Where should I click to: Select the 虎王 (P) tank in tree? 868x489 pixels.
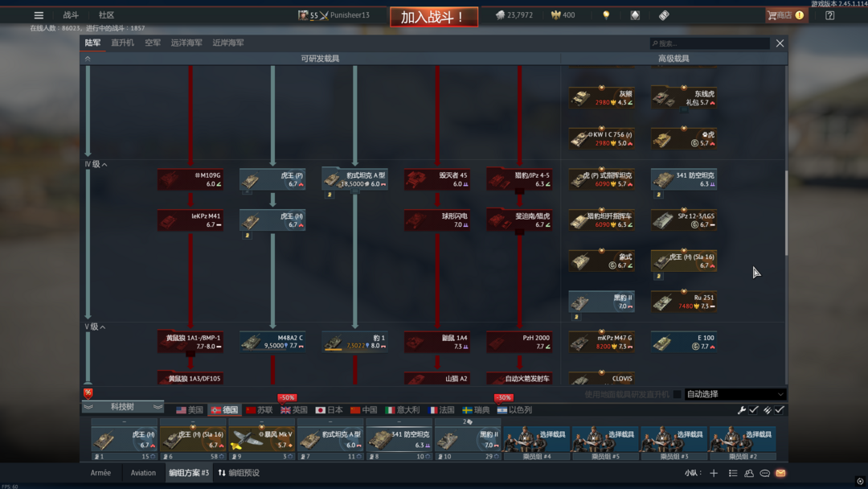(x=272, y=179)
